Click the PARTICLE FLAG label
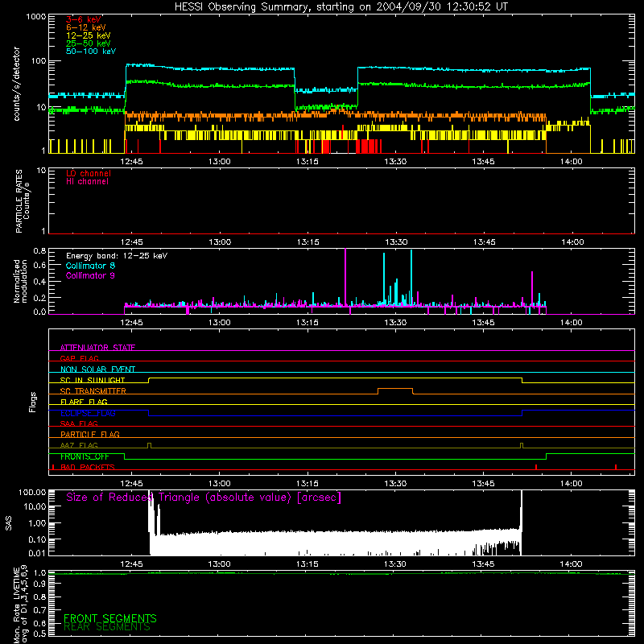 [x=90, y=435]
